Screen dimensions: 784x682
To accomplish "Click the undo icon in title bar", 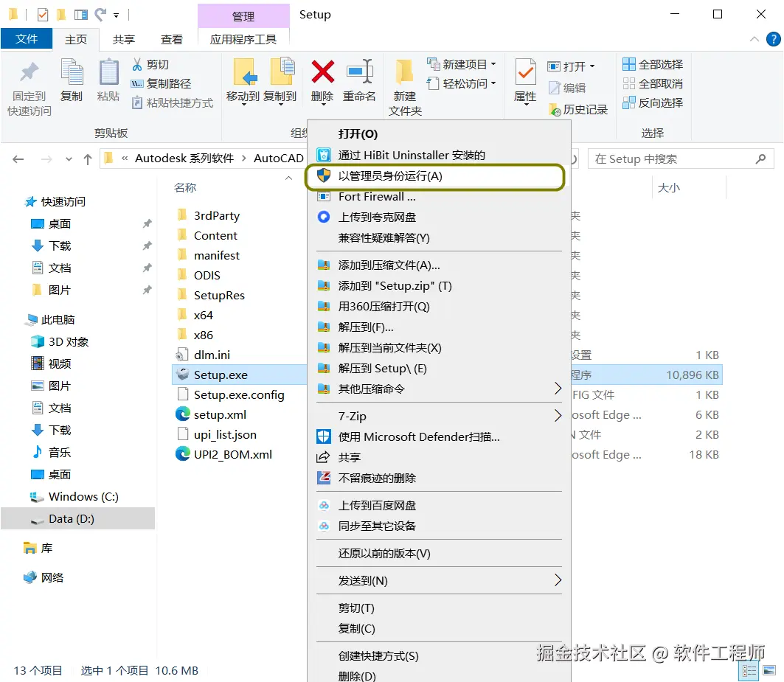I will click(x=100, y=15).
